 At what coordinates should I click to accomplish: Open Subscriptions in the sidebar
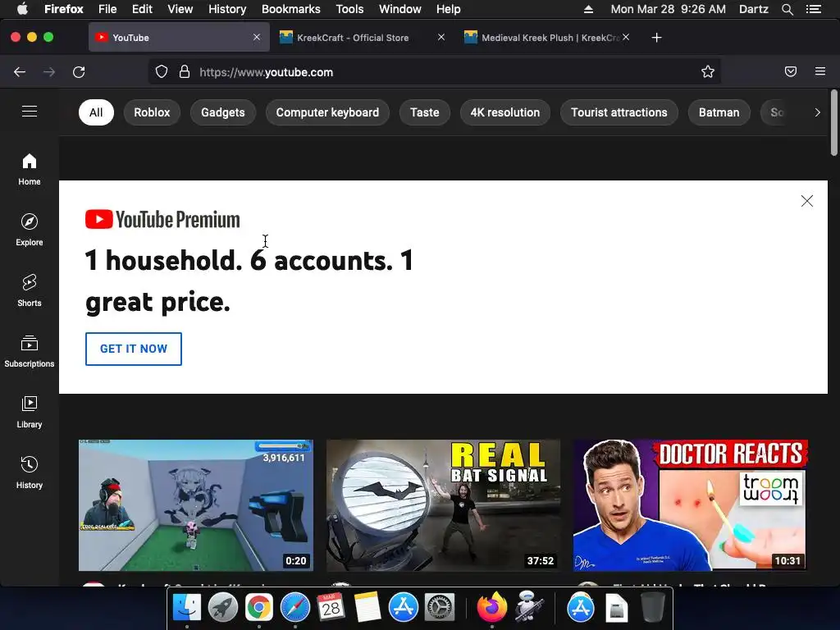tap(30, 351)
